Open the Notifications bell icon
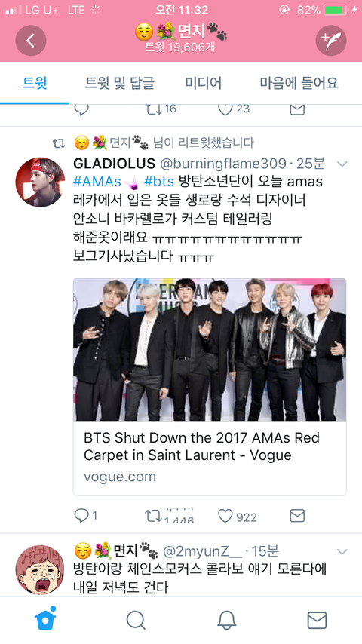The image size is (362, 644). click(x=226, y=620)
